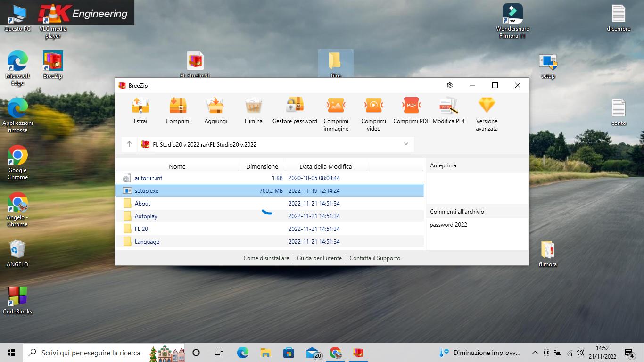Expand the archive path dropdown

click(406, 144)
